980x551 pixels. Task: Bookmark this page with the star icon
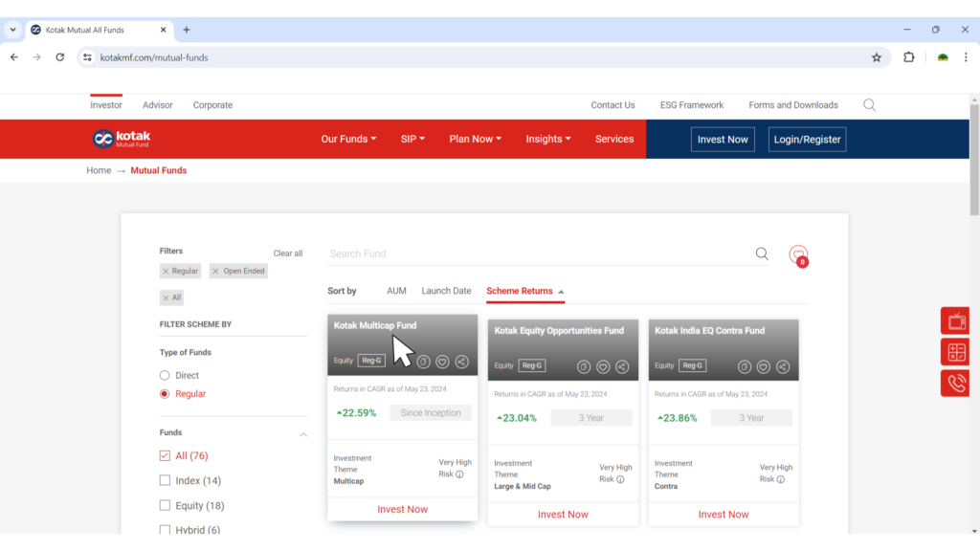877,57
